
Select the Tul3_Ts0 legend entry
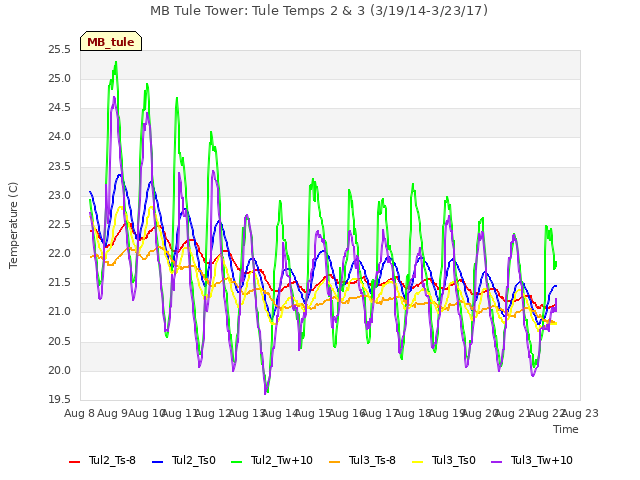(444, 460)
